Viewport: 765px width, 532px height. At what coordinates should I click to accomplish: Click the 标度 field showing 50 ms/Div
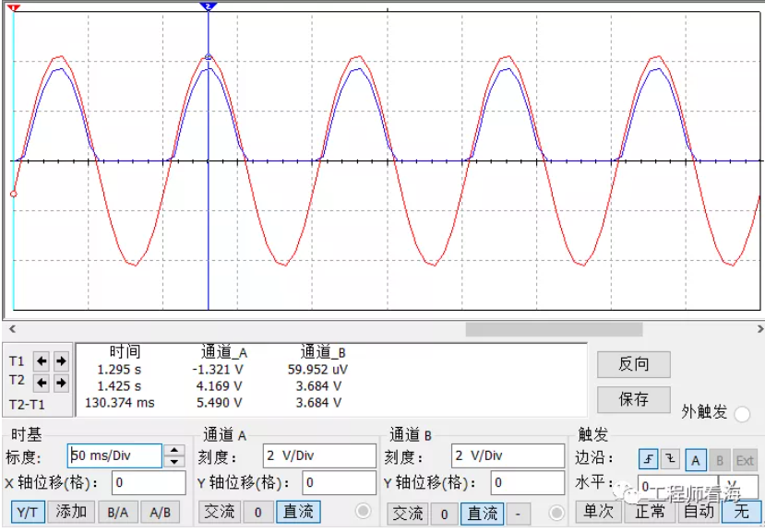[114, 455]
